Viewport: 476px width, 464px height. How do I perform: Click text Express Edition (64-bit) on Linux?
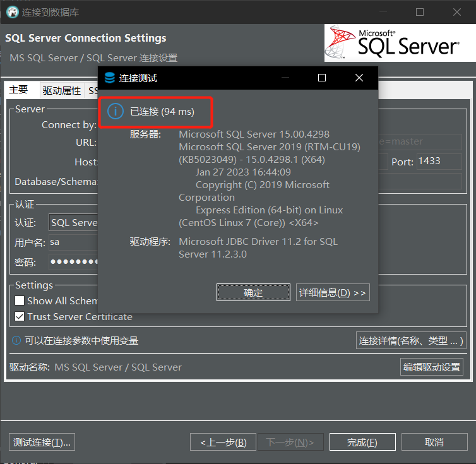(270, 210)
